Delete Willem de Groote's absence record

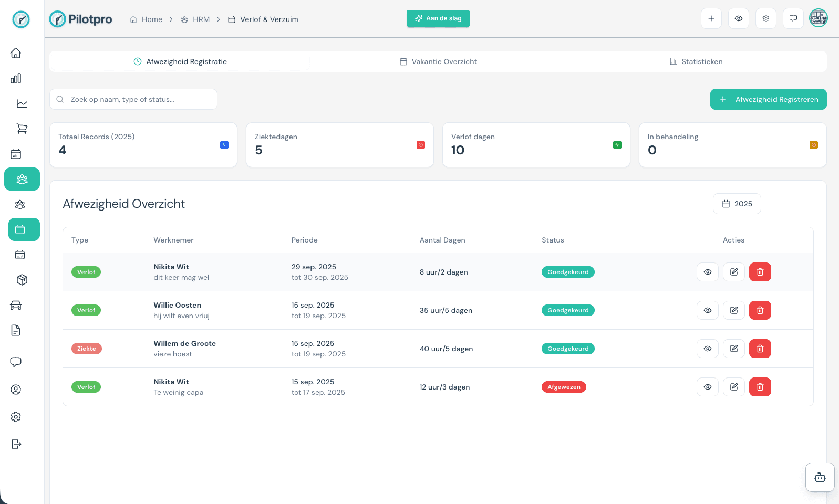pyautogui.click(x=760, y=349)
